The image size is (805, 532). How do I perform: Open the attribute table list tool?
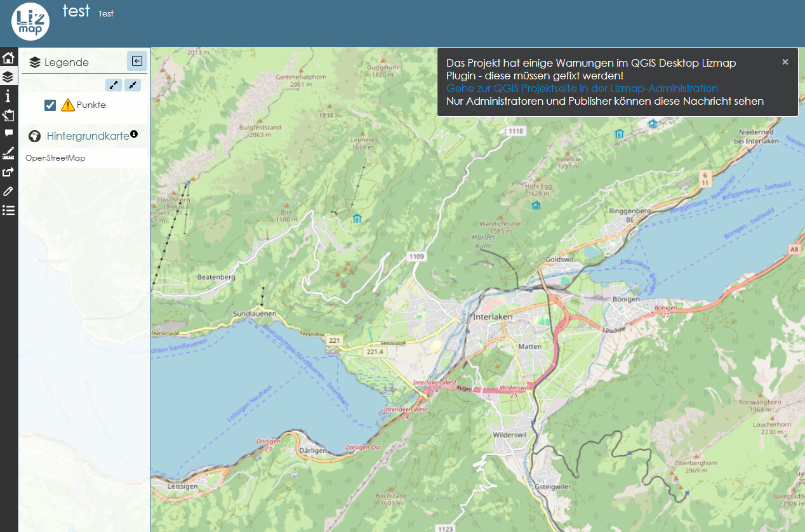[8, 210]
